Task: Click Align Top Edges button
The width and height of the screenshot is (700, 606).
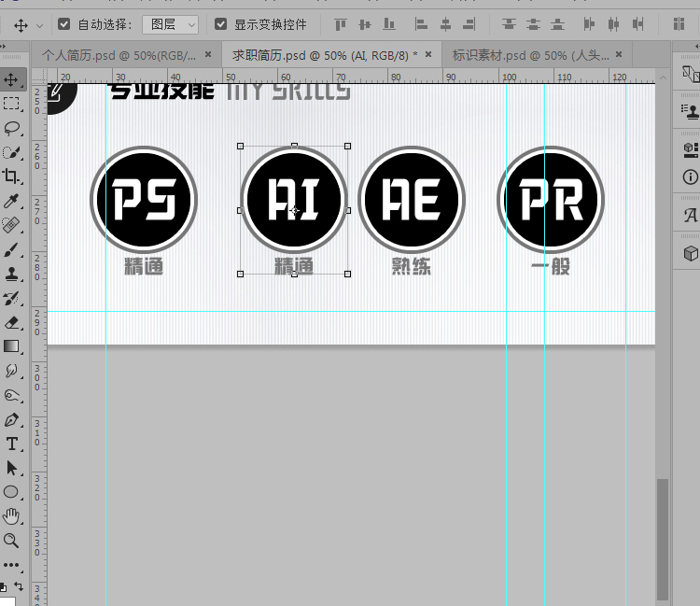Action: 341,24
